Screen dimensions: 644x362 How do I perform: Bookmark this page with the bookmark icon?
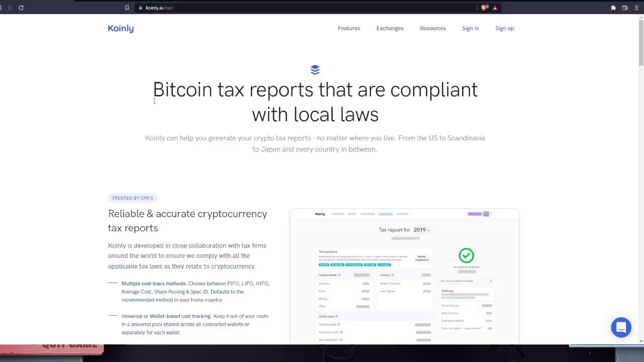(127, 8)
